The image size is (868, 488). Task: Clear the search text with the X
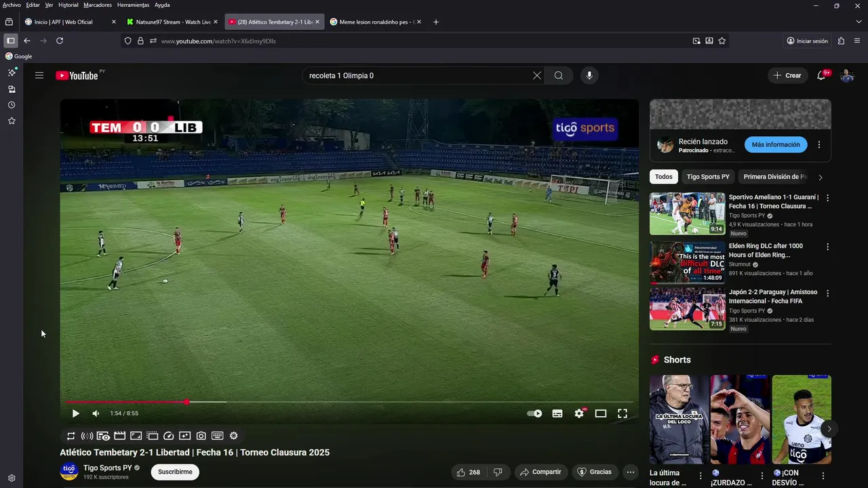pyautogui.click(x=537, y=75)
